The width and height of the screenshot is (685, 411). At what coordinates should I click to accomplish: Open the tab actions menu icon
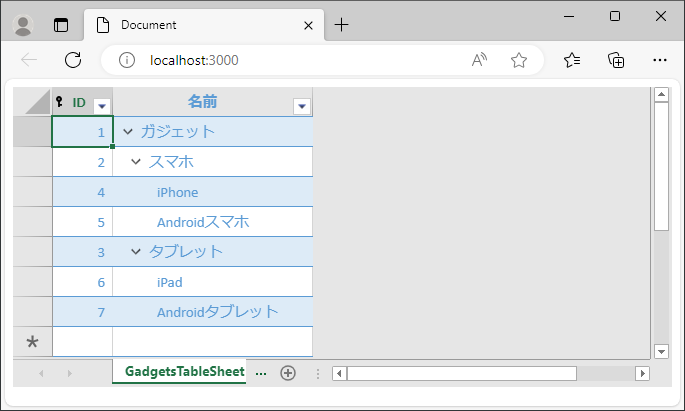(x=61, y=25)
